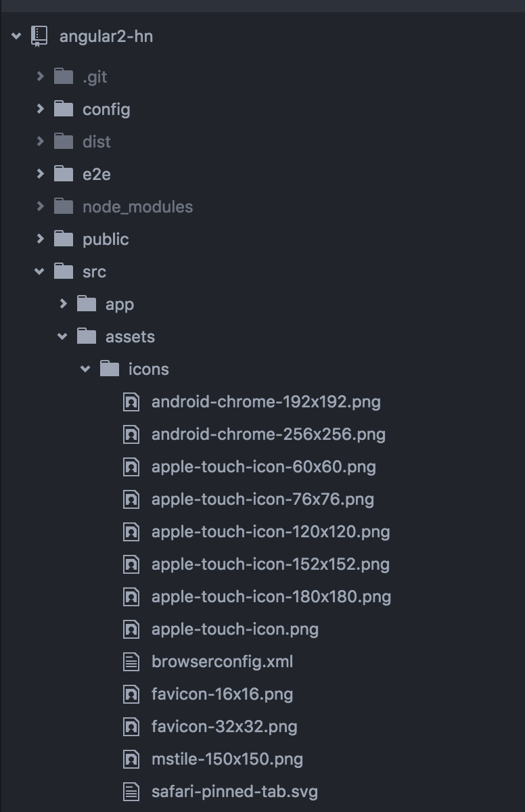This screenshot has width=525, height=812.
Task: Click the folder icon next to icons
Action: (x=110, y=369)
